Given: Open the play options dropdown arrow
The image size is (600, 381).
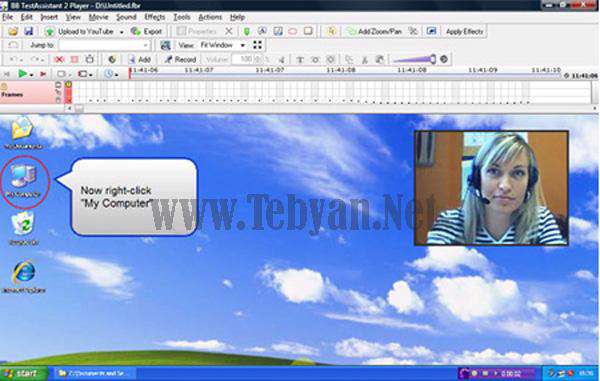Looking at the screenshot, I should (31, 75).
